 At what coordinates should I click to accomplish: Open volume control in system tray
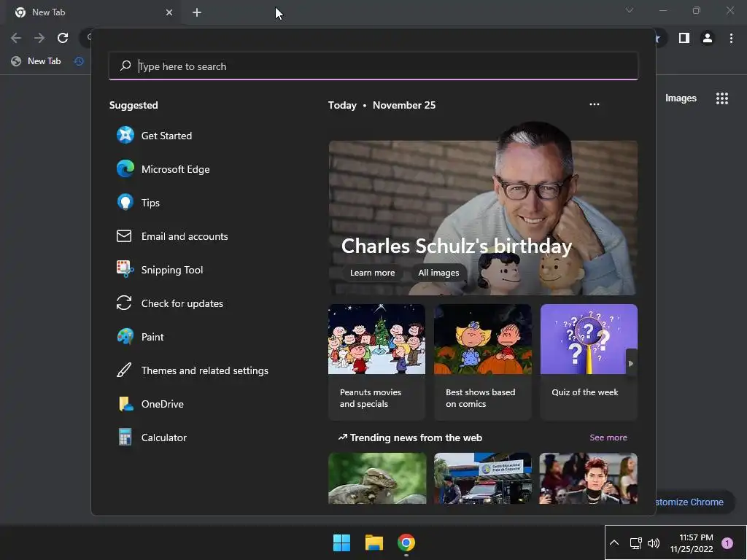pyautogui.click(x=654, y=543)
